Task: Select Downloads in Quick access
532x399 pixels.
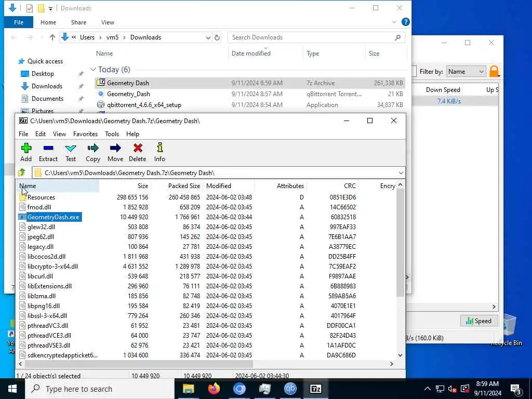Action: pyautogui.click(x=47, y=86)
